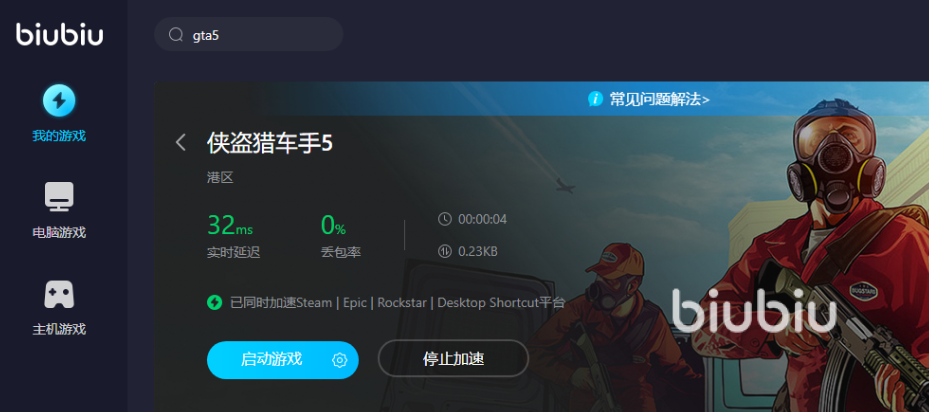Viewport: 929px width, 412px height.
Task: Click the blue info icon
Action: coord(595,98)
